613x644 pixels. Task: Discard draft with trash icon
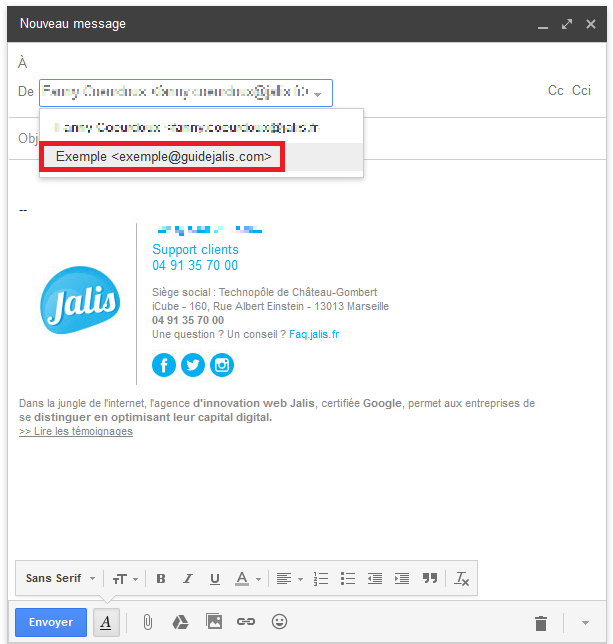[x=541, y=623]
